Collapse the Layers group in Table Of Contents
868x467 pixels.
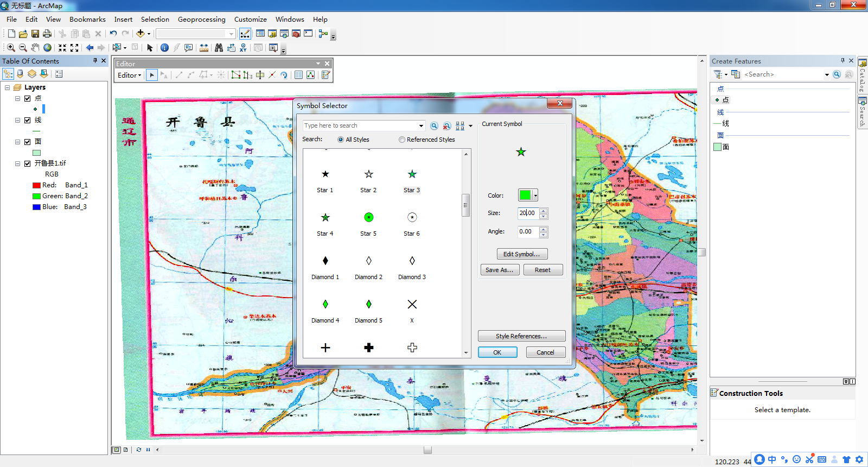(x=8, y=87)
